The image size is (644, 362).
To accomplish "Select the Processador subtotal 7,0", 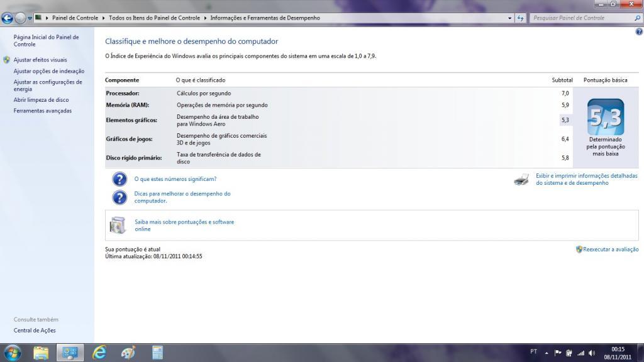I will click(x=565, y=93).
